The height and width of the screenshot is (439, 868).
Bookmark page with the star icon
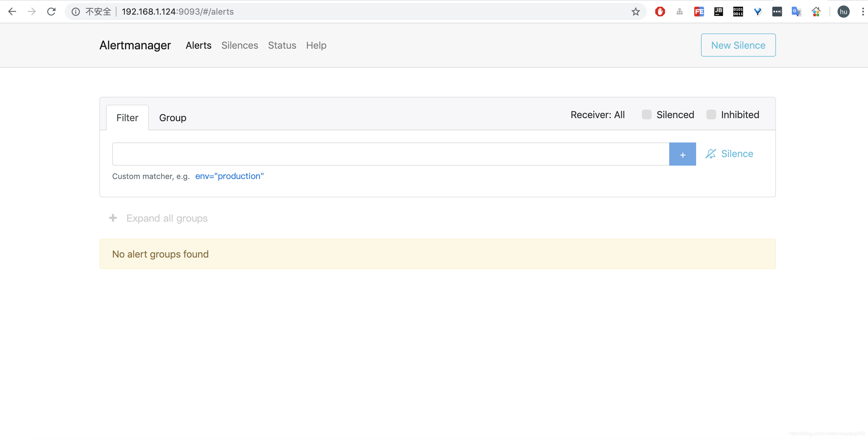pyautogui.click(x=635, y=12)
